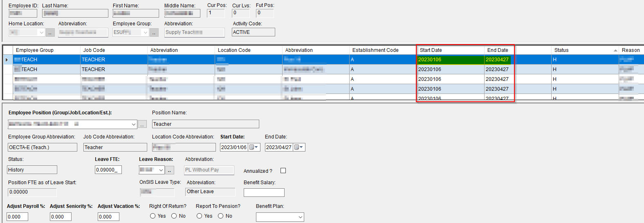This screenshot has width=644, height=223.
Task: Click the Employee ID field
Action: [x=23, y=13]
